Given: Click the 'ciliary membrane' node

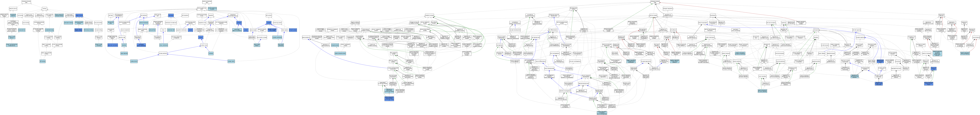Looking at the screenshot, I should [x=164, y=45].
